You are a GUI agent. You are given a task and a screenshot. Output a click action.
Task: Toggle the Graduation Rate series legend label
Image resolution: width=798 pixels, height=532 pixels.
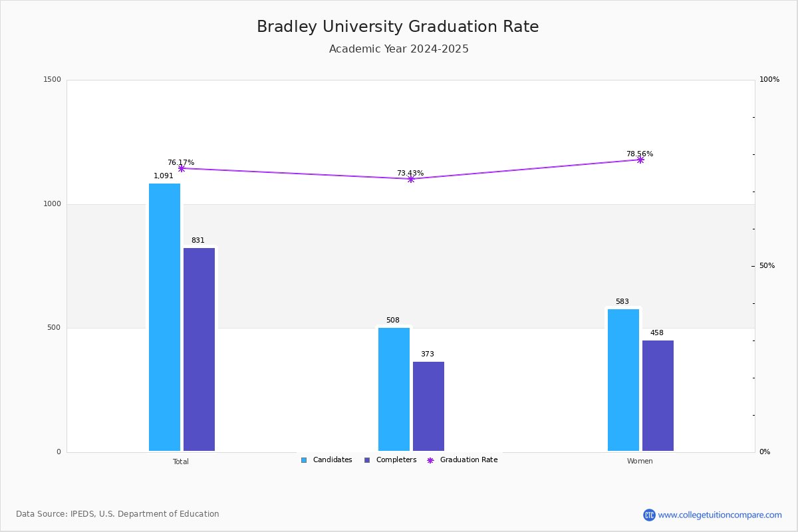click(469, 460)
